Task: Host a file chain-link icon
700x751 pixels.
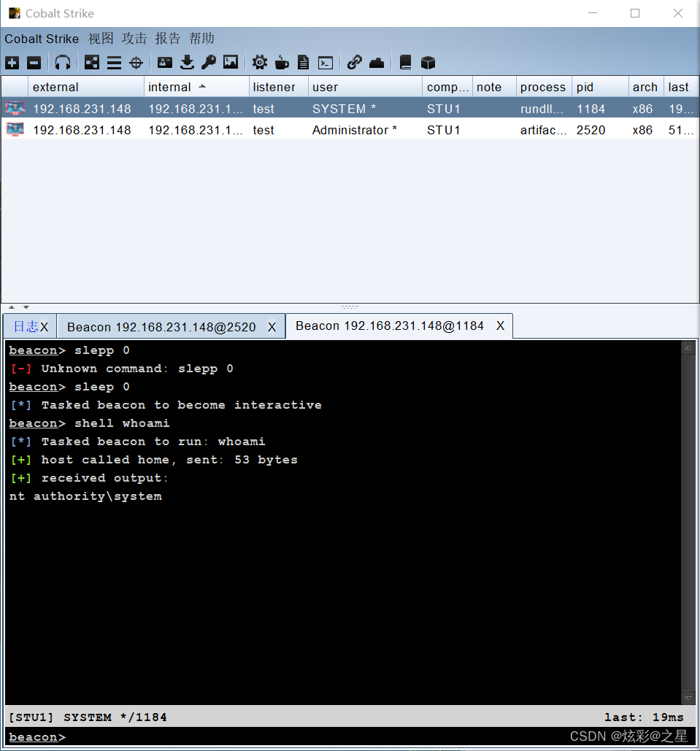Action: [355, 63]
